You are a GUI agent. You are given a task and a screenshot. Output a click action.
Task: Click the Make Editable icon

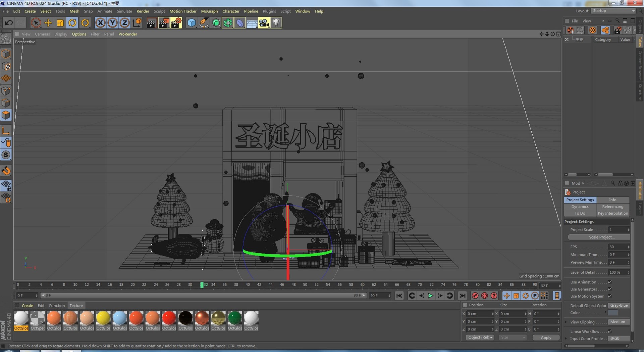[x=6, y=39]
